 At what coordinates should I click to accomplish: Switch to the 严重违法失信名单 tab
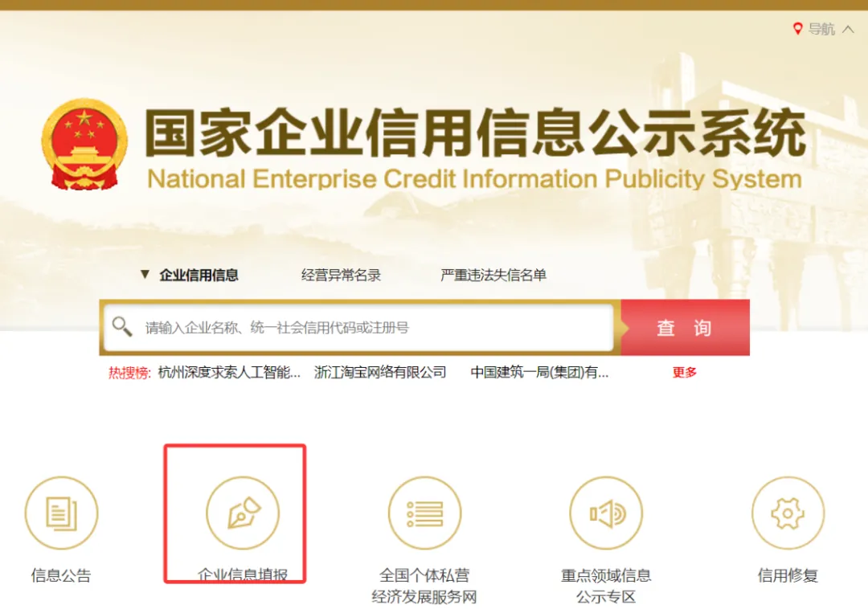(493, 275)
